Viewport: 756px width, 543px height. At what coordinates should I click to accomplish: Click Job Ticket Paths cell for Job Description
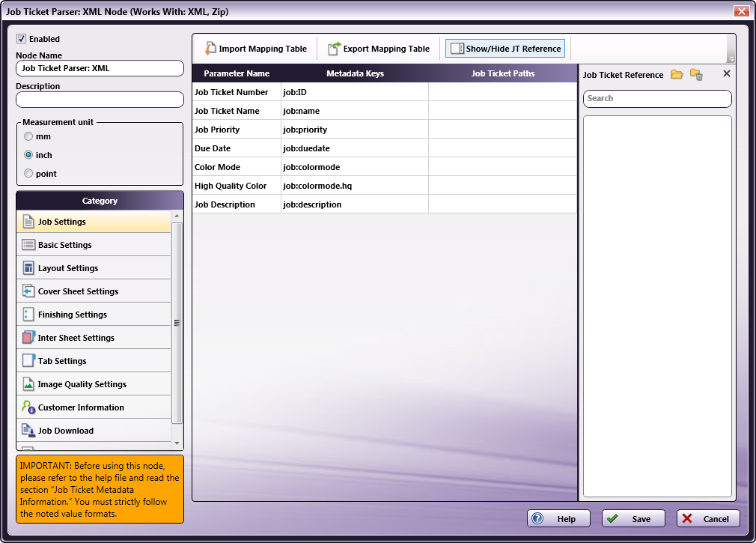tap(503, 204)
